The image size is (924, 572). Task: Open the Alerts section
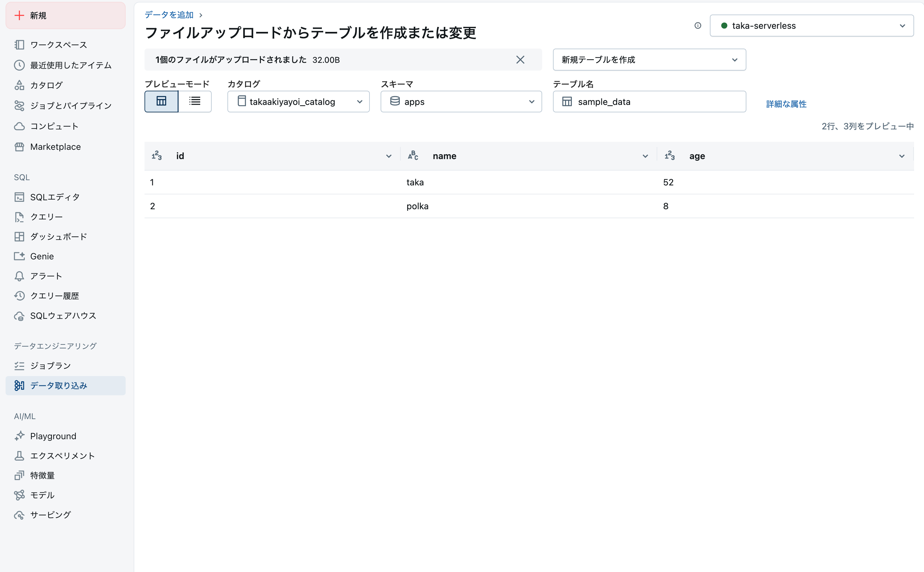point(46,276)
